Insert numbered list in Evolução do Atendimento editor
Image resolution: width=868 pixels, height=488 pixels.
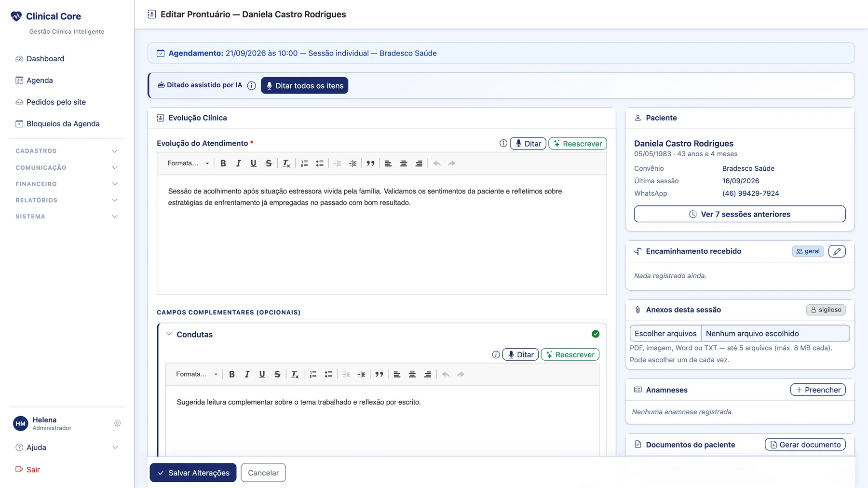click(304, 163)
